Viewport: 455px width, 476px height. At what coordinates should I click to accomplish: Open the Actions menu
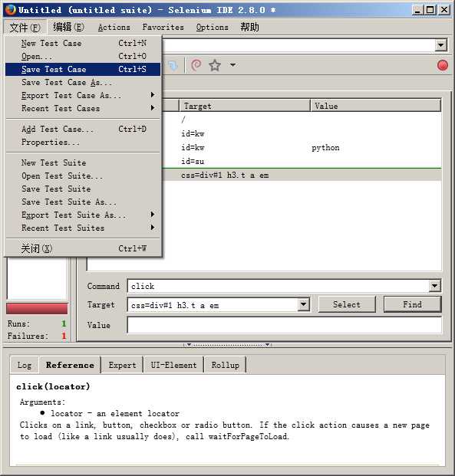tap(114, 28)
